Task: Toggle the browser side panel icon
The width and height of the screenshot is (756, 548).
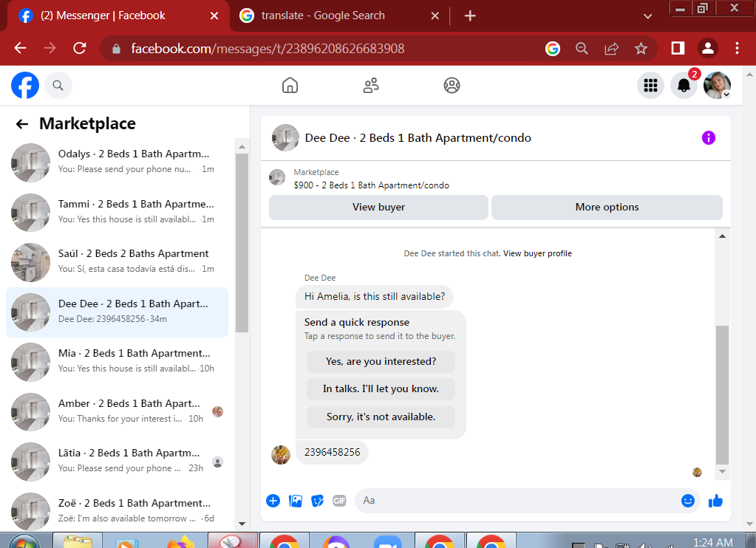Action: pos(678,48)
